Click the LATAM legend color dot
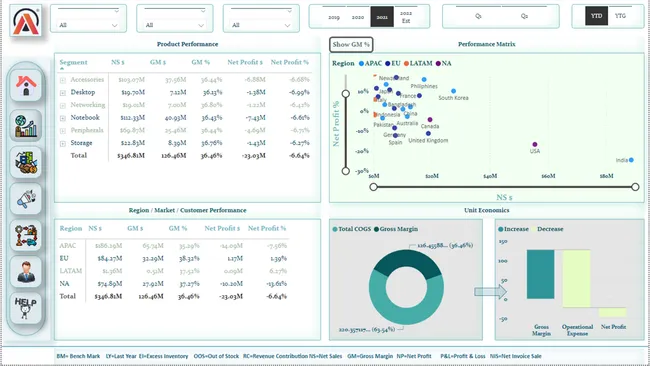This screenshot has height=366, width=650. (x=406, y=63)
